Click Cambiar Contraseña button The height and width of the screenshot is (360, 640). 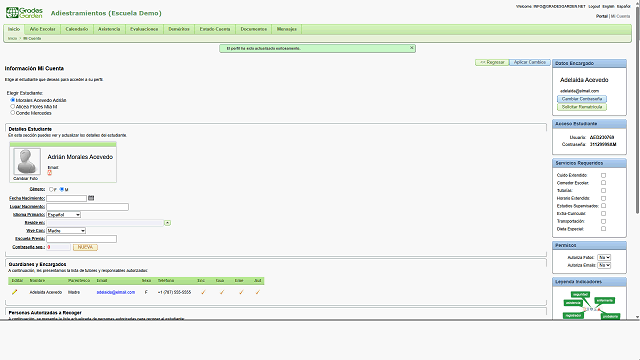[x=582, y=99]
